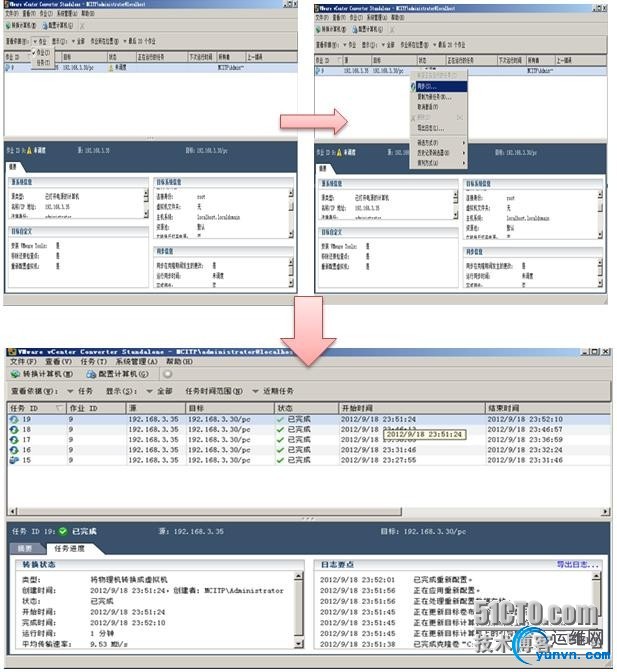The width and height of the screenshot is (617, 672).
Task: Select task row with start time 23:27:55
Action: [x=309, y=460]
